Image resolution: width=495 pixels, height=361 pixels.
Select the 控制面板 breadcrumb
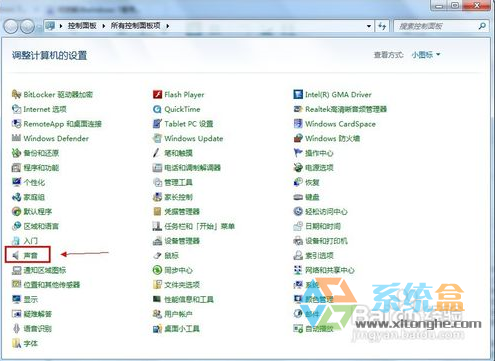(82, 26)
